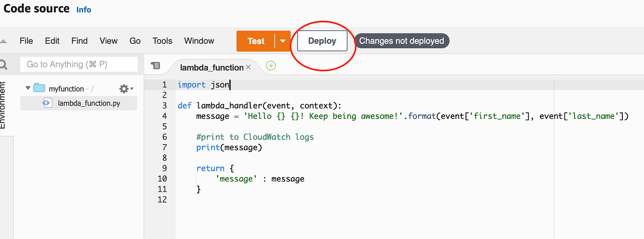Open the Window menu
644x239 pixels.
(x=199, y=41)
